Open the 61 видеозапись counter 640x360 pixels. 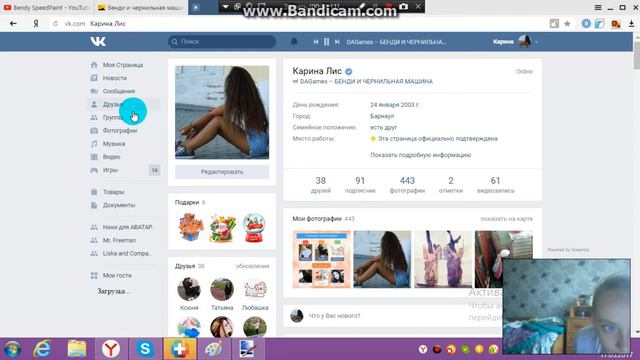click(496, 185)
